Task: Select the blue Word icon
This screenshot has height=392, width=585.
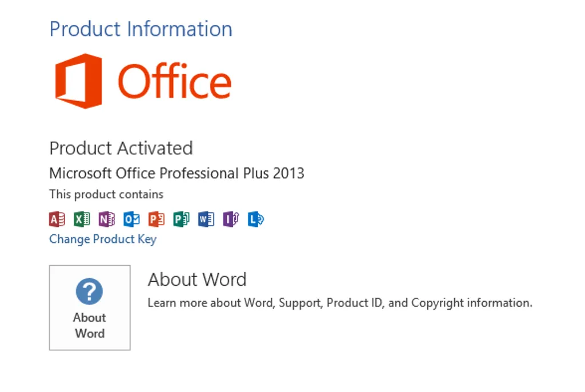Action: tap(206, 219)
